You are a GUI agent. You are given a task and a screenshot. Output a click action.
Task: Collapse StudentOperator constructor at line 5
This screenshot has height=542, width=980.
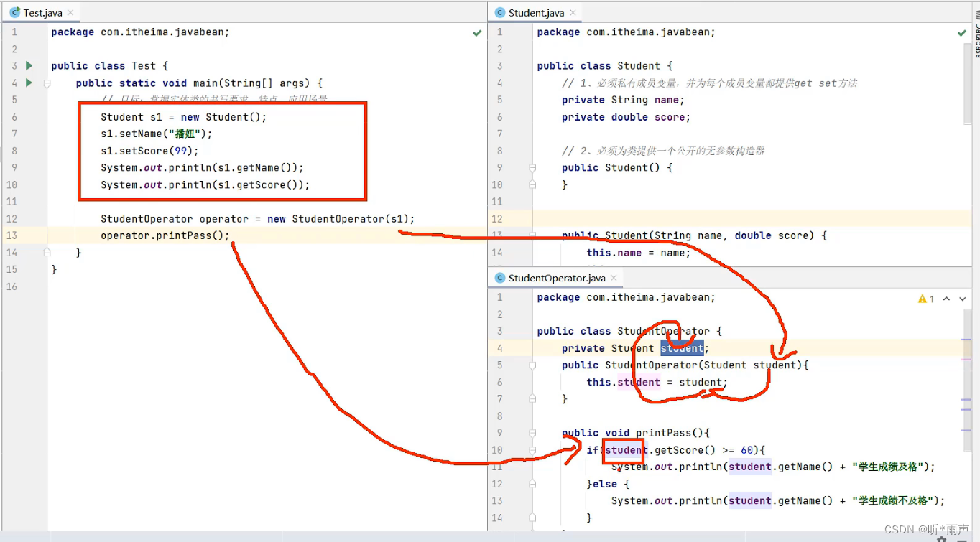click(x=532, y=365)
